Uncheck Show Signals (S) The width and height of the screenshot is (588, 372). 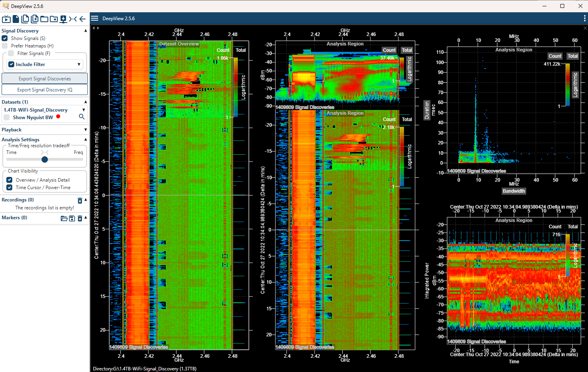pos(4,38)
